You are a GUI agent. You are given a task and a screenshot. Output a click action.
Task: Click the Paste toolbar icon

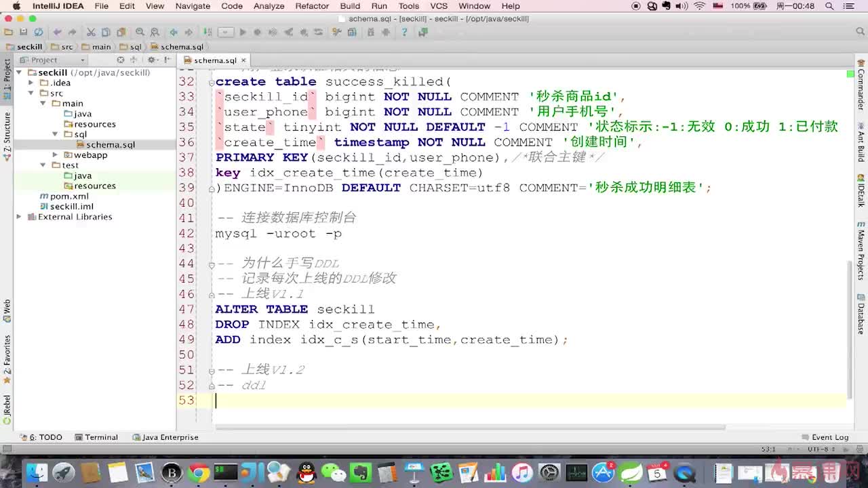[x=121, y=32]
